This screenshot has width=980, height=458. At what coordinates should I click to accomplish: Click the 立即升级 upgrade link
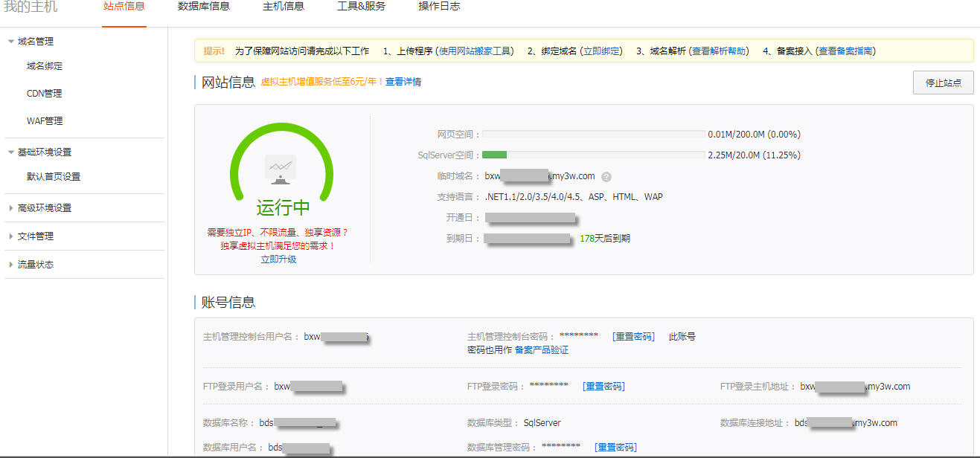pyautogui.click(x=278, y=259)
